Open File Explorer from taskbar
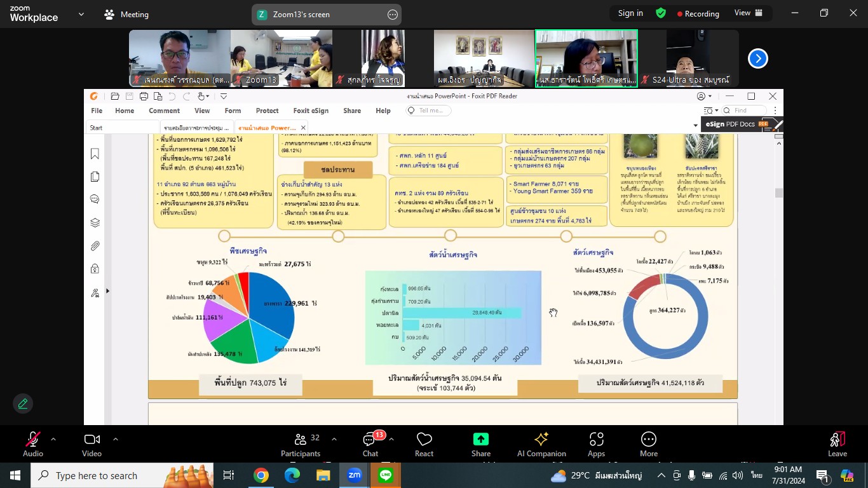This screenshot has width=868, height=488. [x=323, y=475]
